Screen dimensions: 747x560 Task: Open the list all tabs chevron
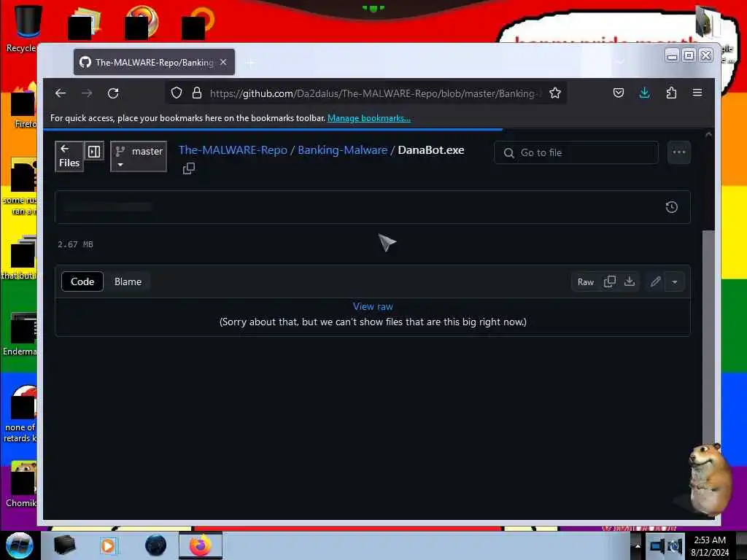click(620, 61)
